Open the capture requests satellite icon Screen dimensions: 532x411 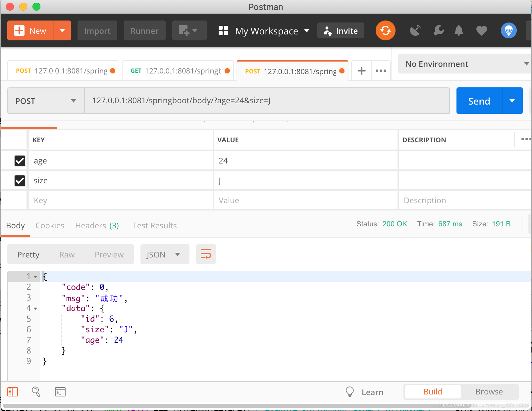pyautogui.click(x=415, y=31)
